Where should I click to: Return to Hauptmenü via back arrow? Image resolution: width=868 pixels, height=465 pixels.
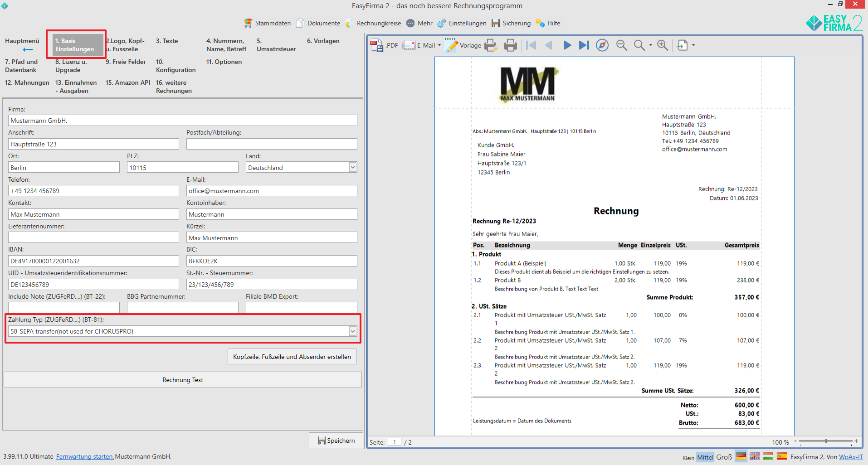(28, 49)
